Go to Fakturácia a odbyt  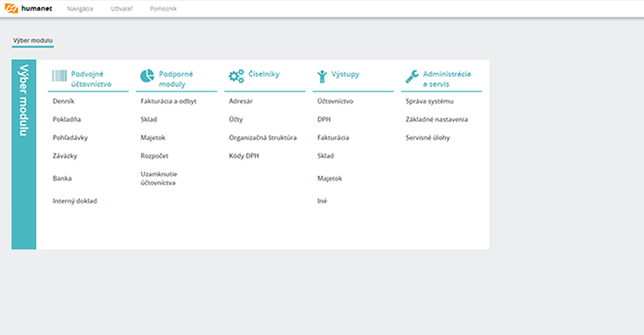tap(168, 101)
